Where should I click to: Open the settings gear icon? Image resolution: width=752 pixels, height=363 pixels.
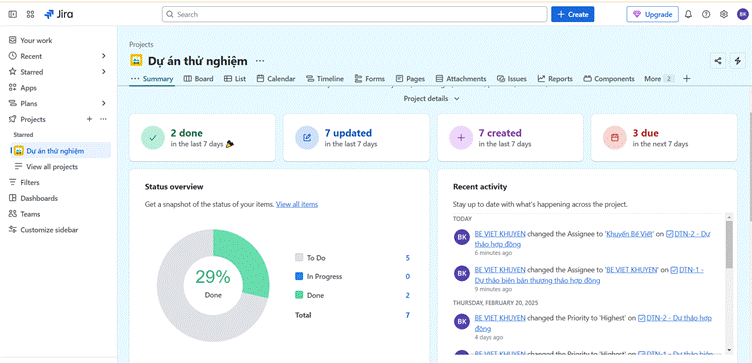pyautogui.click(x=724, y=14)
